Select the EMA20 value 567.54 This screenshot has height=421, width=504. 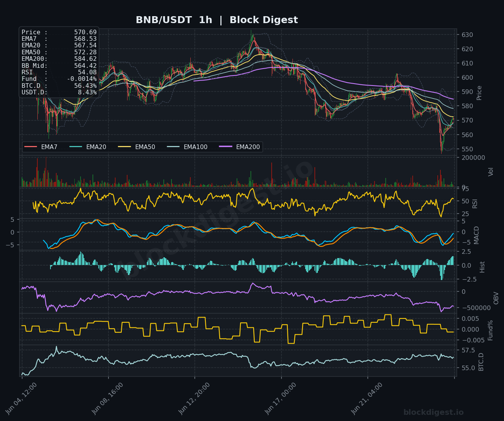(86, 45)
